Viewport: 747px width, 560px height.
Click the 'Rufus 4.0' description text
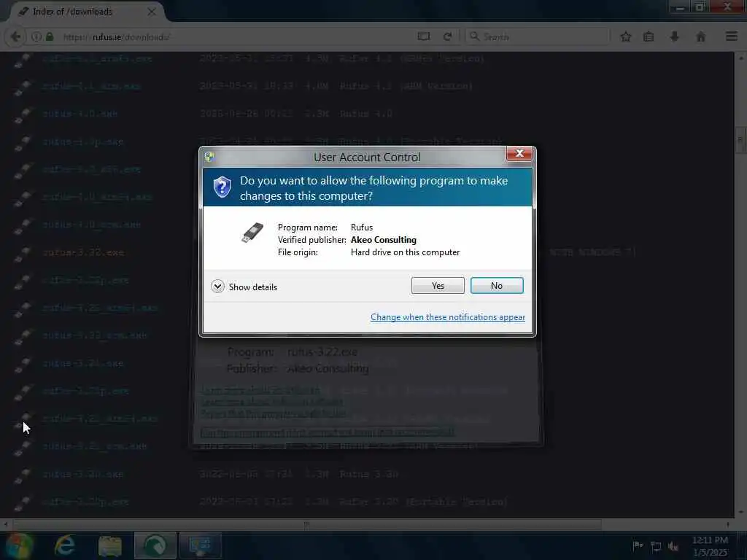pos(366,114)
